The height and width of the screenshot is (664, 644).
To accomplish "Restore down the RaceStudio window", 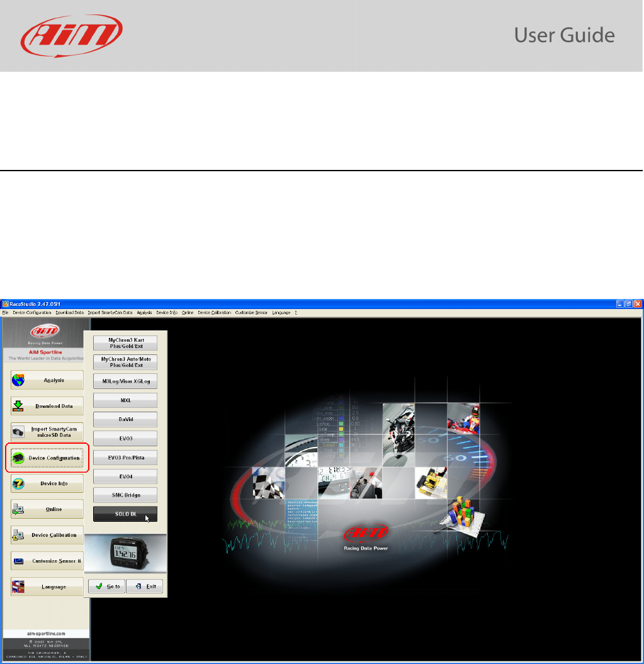I will click(629, 304).
